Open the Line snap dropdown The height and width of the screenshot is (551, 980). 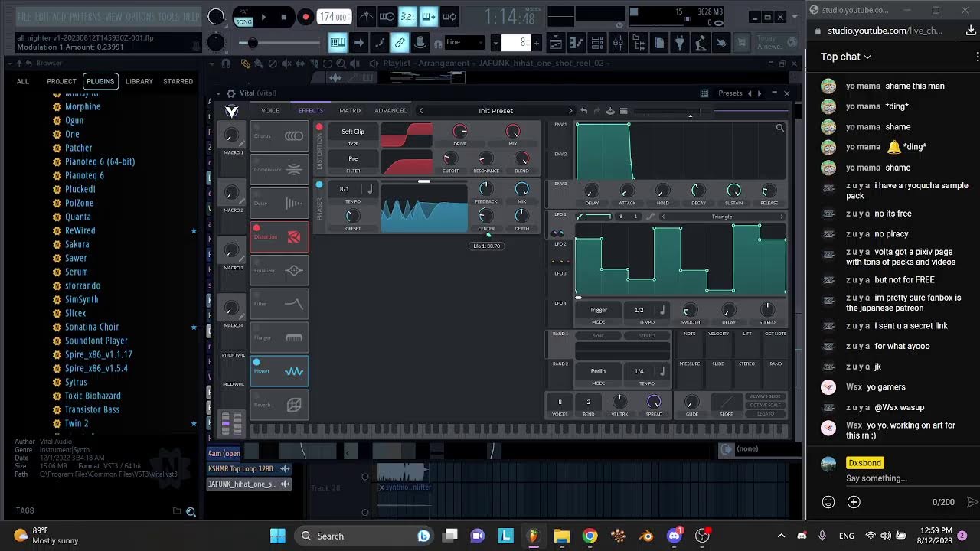tap(465, 42)
